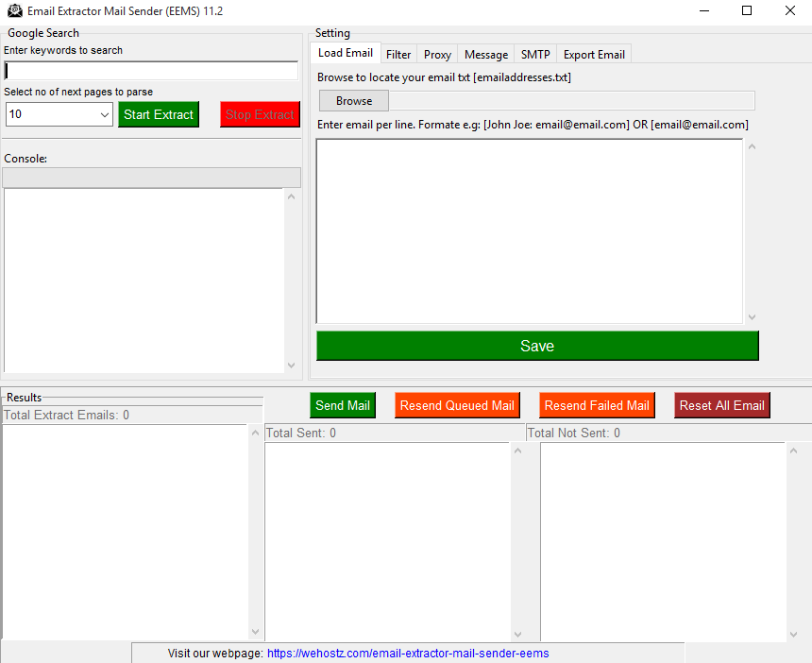This screenshot has width=812, height=663.
Task: Click the Total Sent: 0 label
Action: pyautogui.click(x=301, y=433)
